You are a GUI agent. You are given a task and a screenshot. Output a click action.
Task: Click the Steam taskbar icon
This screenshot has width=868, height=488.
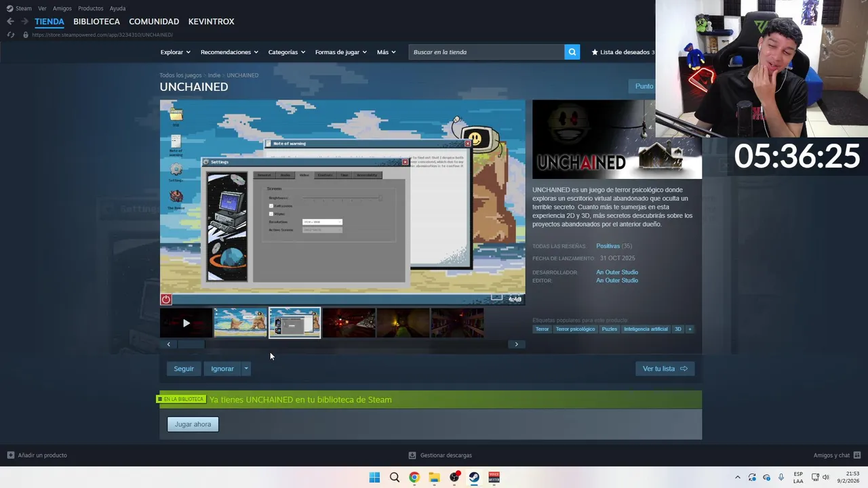click(474, 477)
